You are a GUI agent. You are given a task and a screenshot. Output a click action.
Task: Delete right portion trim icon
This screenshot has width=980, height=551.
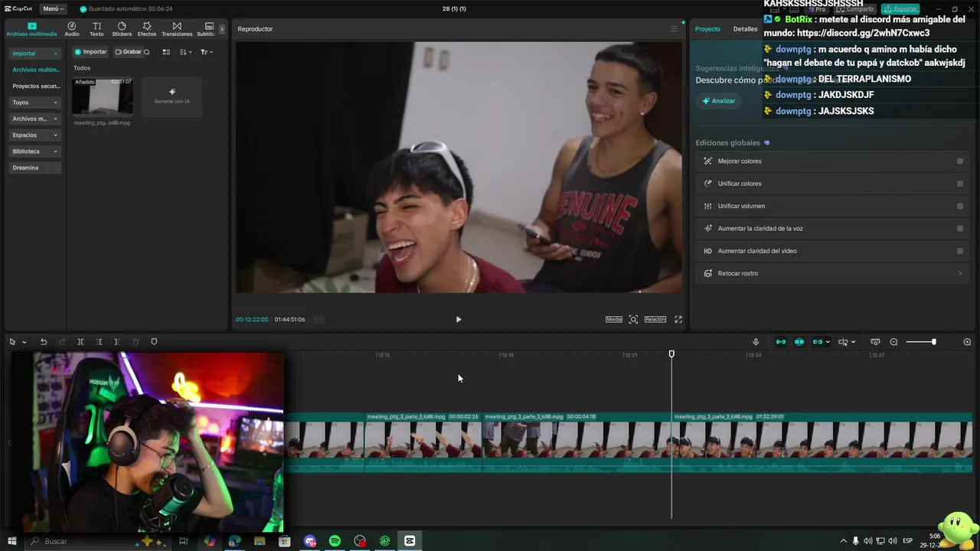(117, 342)
